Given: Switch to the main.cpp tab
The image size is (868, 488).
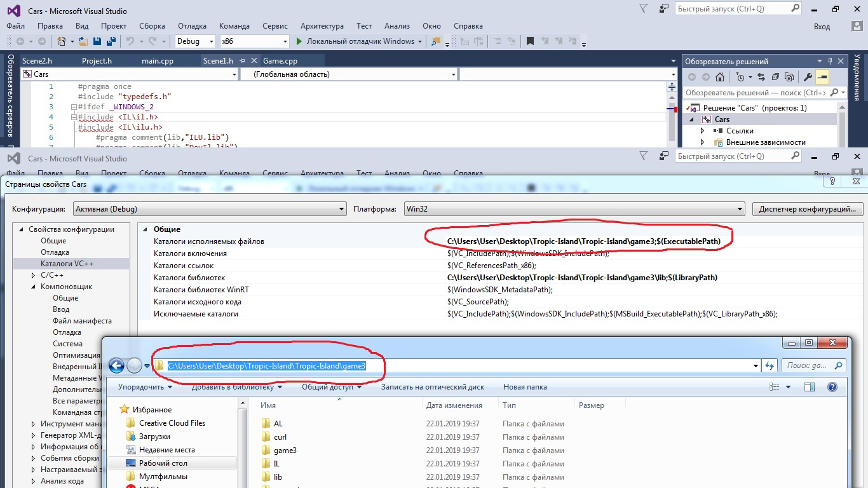Looking at the screenshot, I should pyautogui.click(x=158, y=61).
